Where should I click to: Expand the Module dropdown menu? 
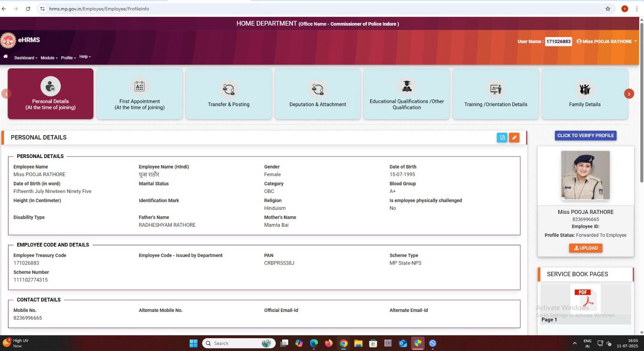tap(49, 58)
